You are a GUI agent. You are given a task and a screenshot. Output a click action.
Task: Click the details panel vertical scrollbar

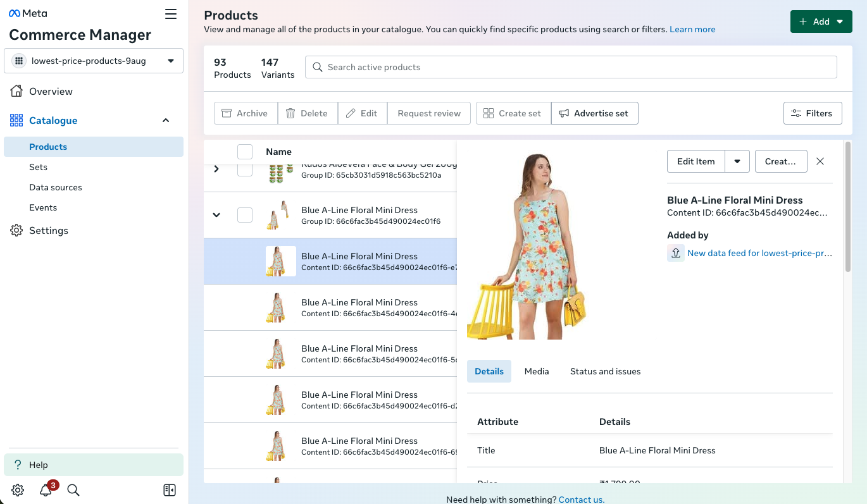tap(848, 209)
